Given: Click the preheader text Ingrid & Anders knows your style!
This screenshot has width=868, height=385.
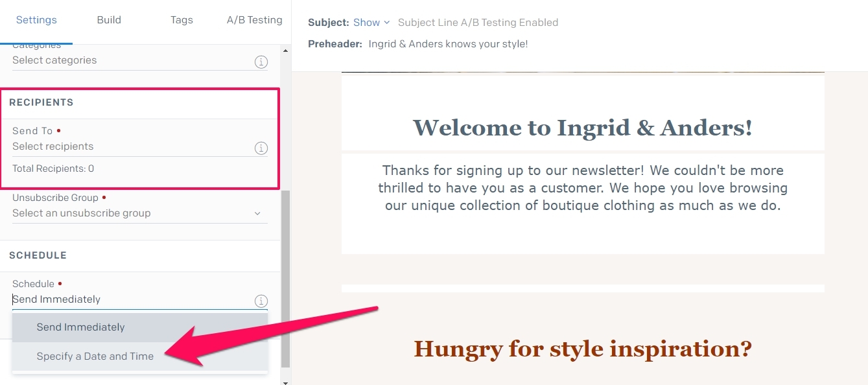Looking at the screenshot, I should click(x=448, y=44).
